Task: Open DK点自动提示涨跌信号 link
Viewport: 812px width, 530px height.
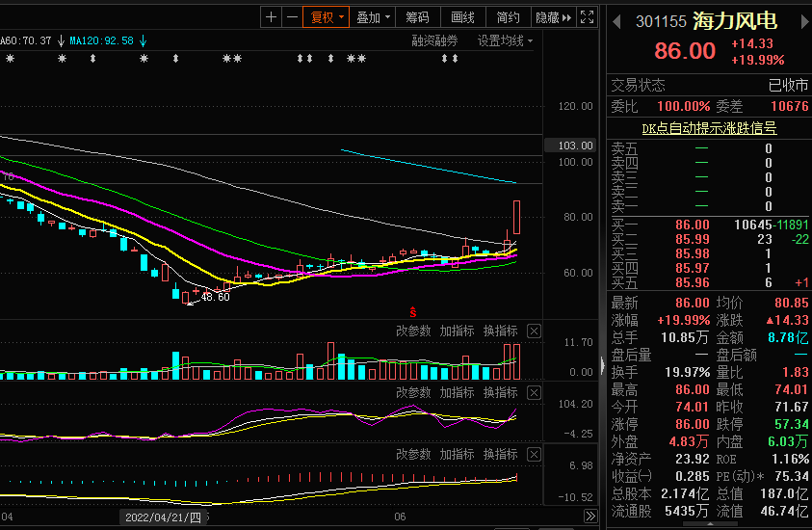Action: (x=709, y=128)
